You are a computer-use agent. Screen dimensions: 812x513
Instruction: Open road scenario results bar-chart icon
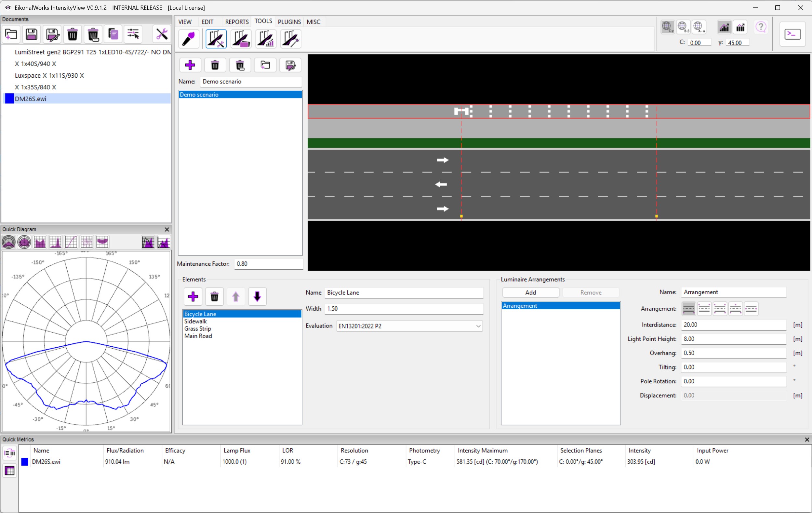click(x=266, y=39)
